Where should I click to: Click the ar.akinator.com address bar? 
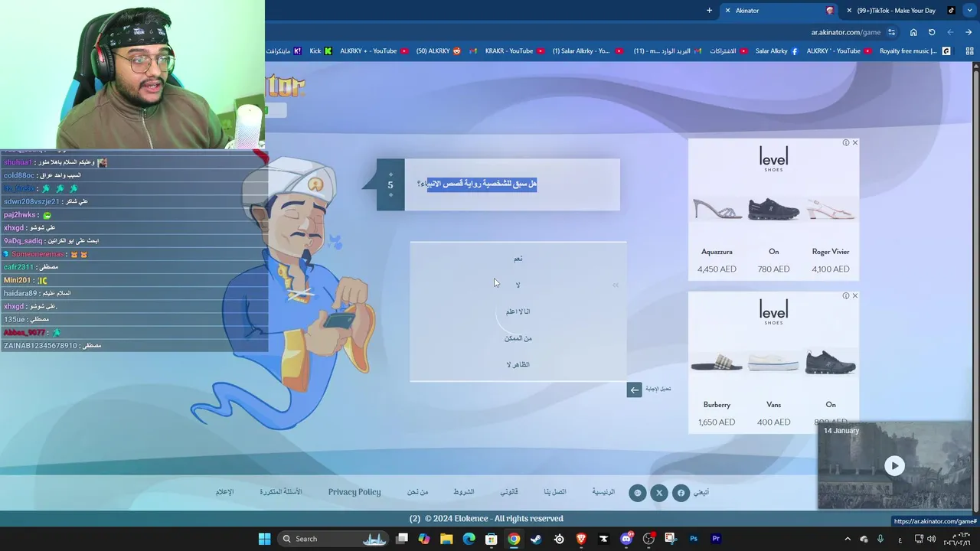pyautogui.click(x=845, y=32)
